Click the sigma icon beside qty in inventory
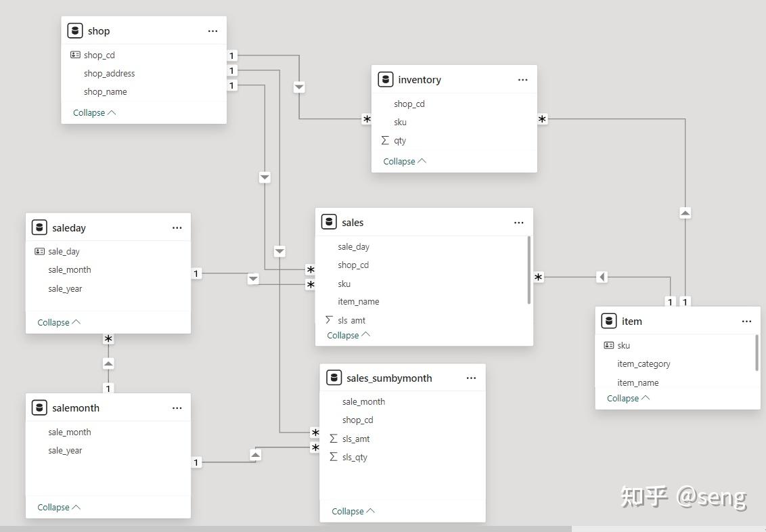 click(384, 140)
